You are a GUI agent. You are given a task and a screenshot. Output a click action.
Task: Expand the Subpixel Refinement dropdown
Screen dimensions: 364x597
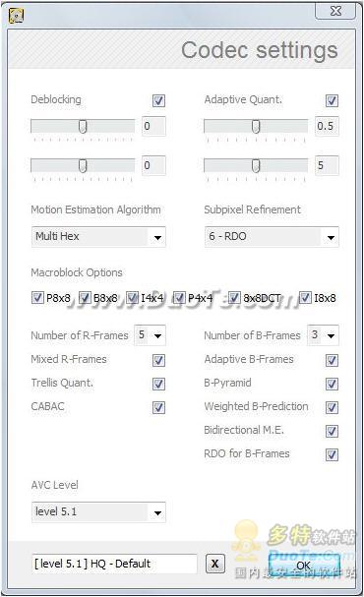(272, 237)
